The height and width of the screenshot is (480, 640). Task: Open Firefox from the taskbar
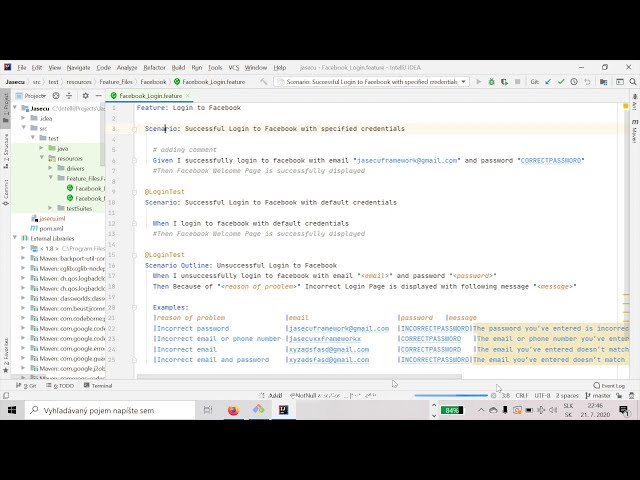tap(233, 410)
